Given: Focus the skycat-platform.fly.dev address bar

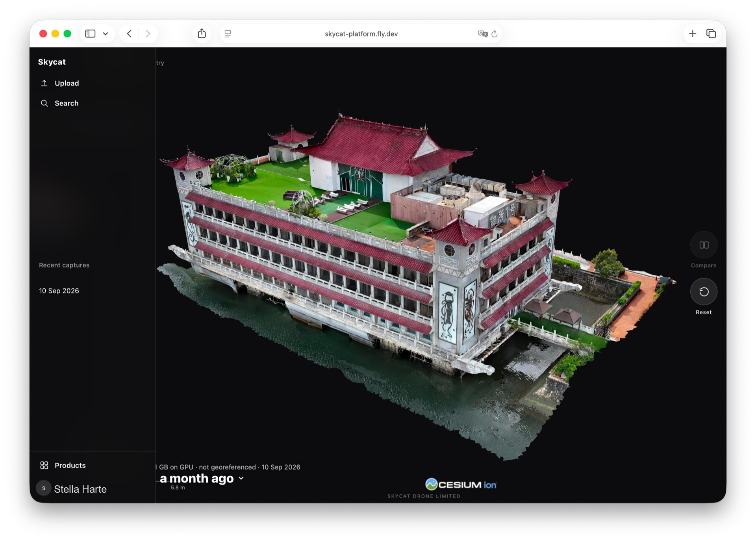Looking at the screenshot, I should point(361,34).
